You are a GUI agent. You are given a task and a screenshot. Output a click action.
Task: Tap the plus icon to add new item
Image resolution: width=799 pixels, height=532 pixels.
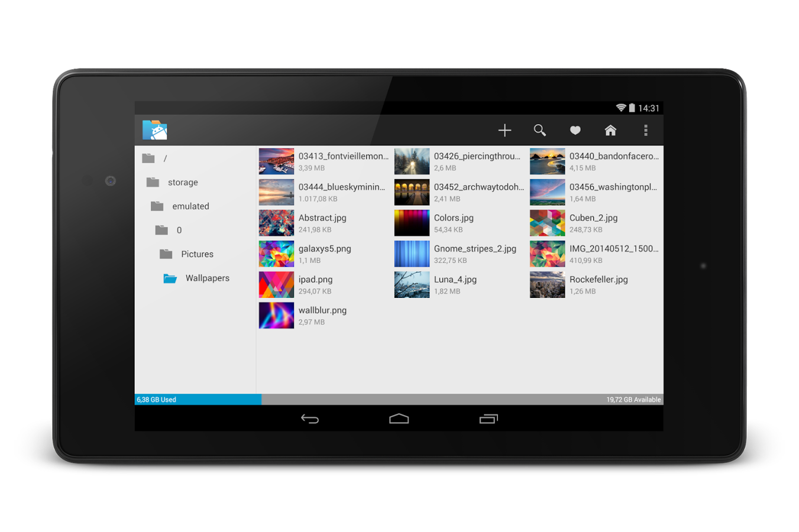pyautogui.click(x=504, y=131)
